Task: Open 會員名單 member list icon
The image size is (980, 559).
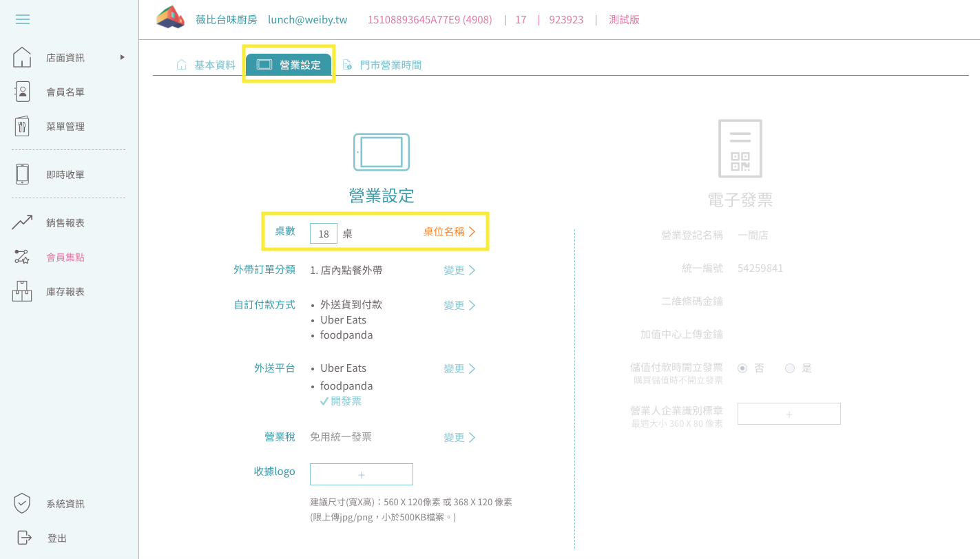Action: point(22,92)
